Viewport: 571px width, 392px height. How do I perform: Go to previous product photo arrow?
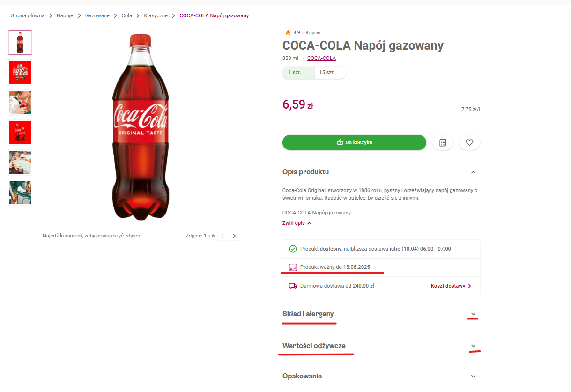[x=222, y=236]
